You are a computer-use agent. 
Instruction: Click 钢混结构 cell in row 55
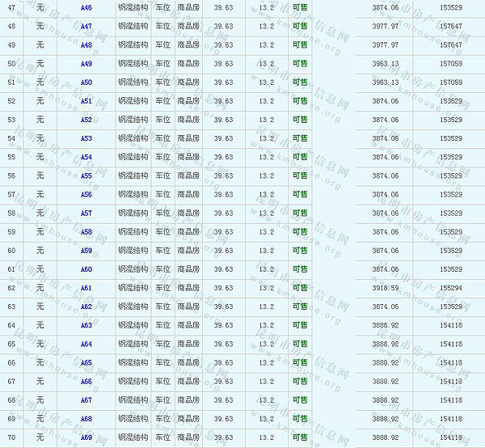click(133, 175)
